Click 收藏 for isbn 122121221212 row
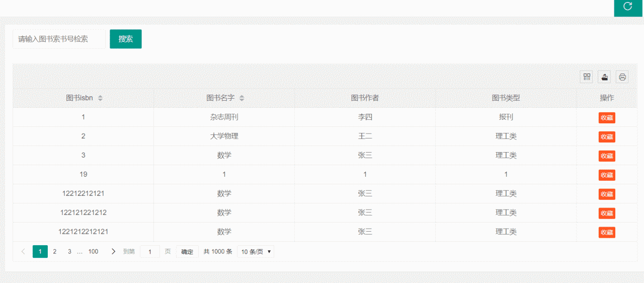644x283 pixels. tap(607, 213)
